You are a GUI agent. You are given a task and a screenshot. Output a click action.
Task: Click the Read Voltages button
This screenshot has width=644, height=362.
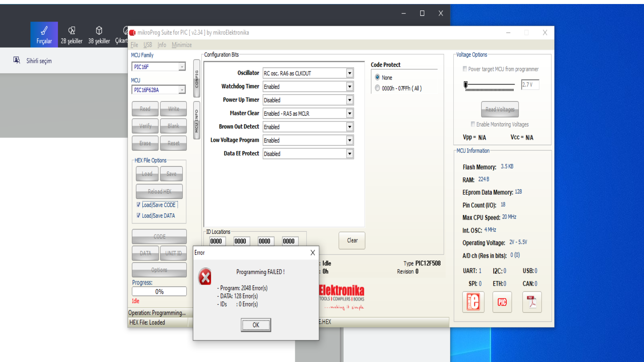coord(500,109)
